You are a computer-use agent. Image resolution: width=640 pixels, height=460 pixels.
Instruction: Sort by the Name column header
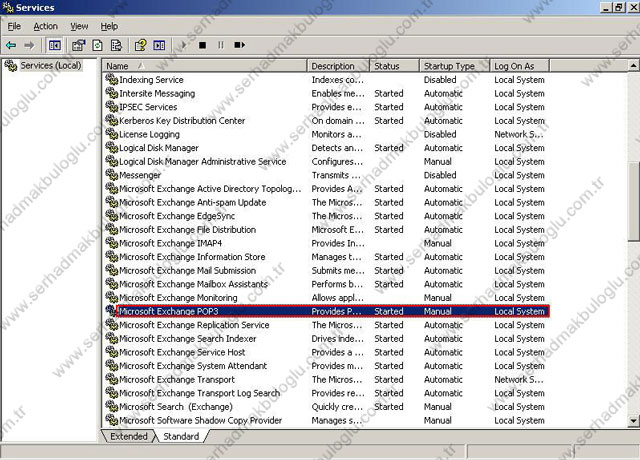coord(204,66)
